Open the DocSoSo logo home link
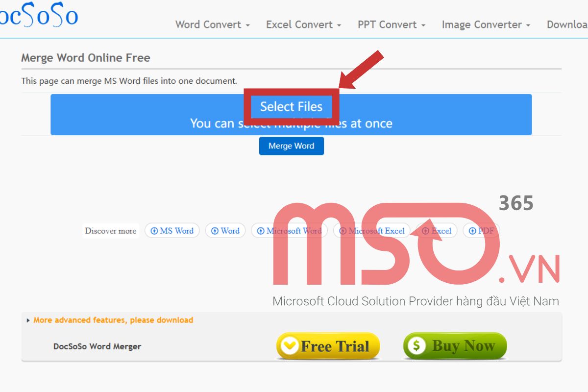This screenshot has height=392, width=588. 38,15
